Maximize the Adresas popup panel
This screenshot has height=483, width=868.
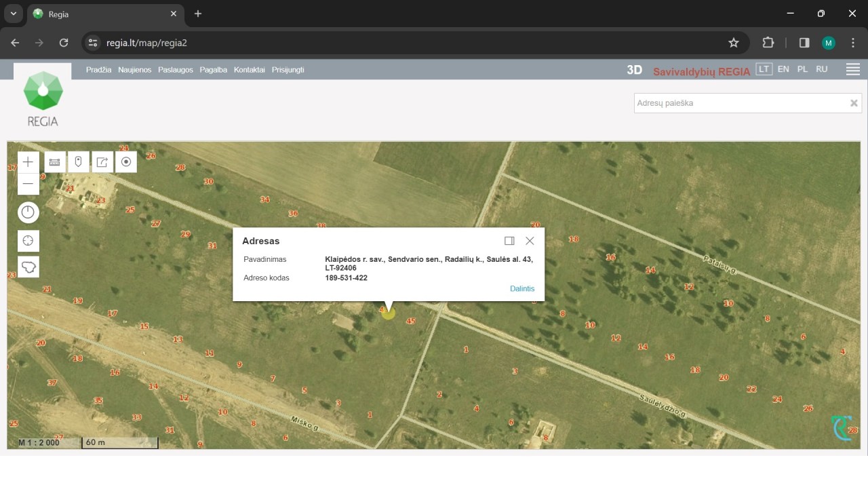click(x=509, y=241)
